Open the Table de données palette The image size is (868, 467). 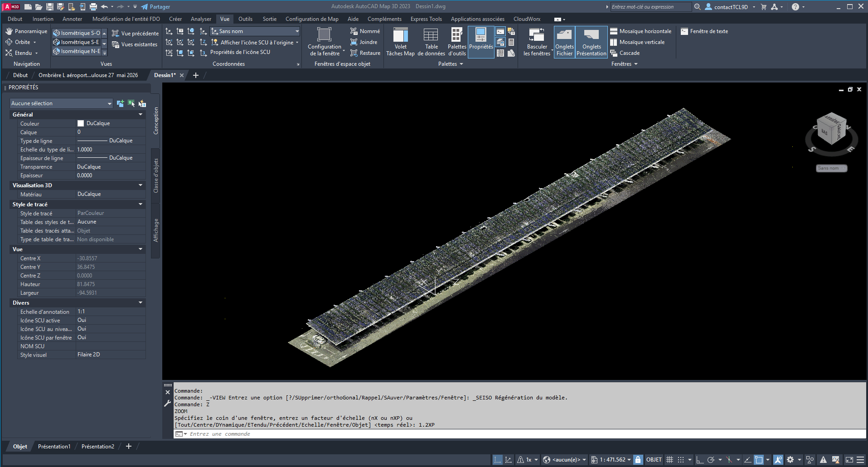(431, 42)
